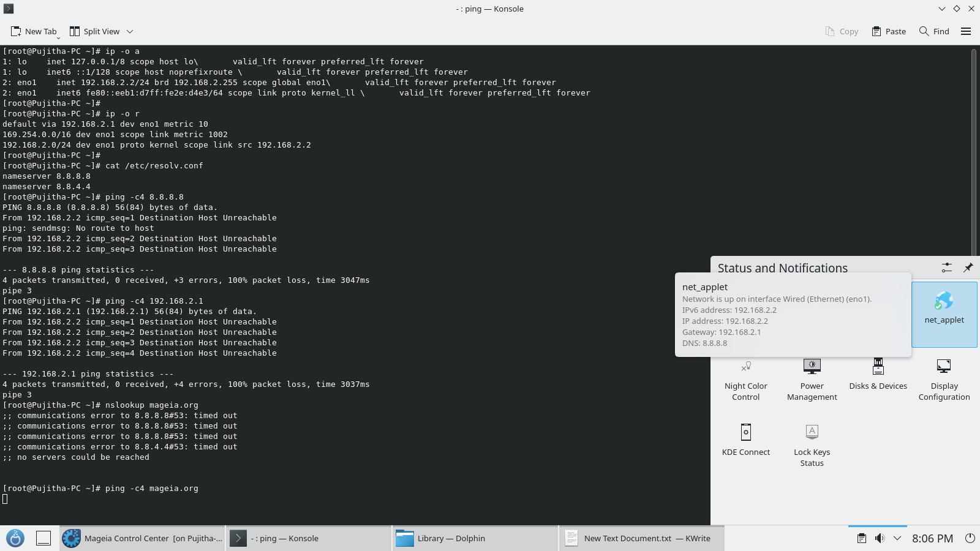
Task: Click 'nameserver 8.8.4.4' line
Action: click(47, 186)
